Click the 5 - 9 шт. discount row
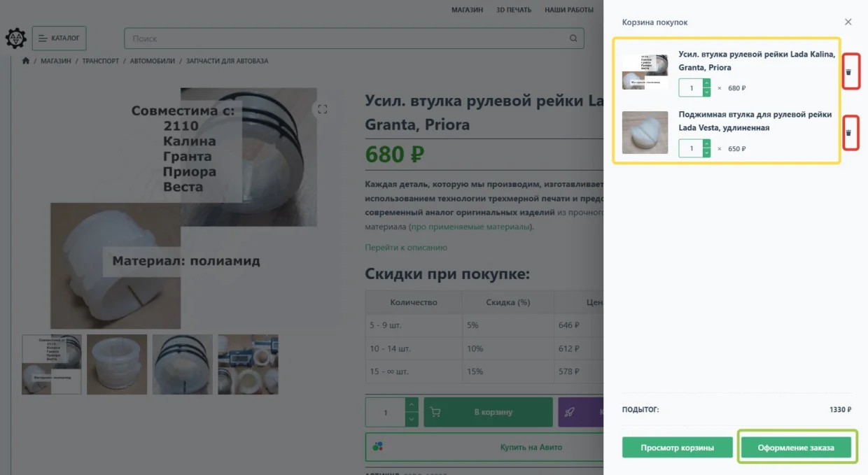Viewport: 868px width, 475px height. pyautogui.click(x=484, y=325)
